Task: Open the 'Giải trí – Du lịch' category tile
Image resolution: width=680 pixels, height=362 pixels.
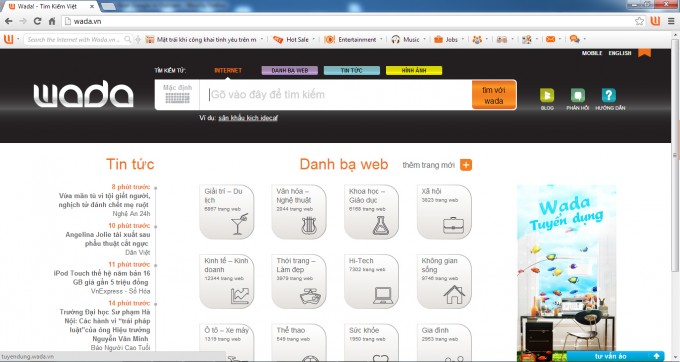Action: [x=226, y=212]
